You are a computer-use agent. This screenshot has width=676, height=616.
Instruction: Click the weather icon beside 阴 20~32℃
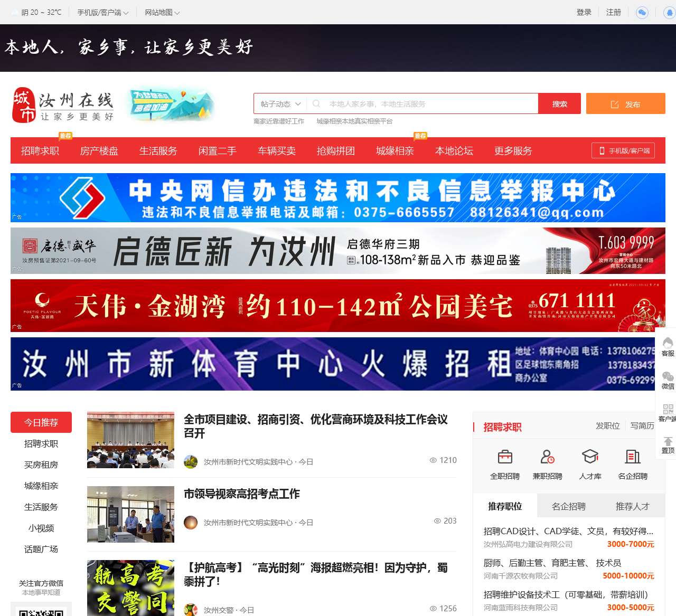15,12
